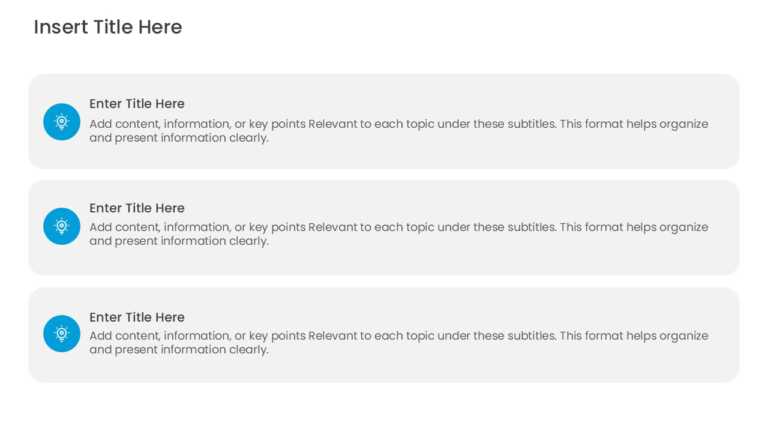Click the word "Relevant" in top card description
Viewport: 768px width, 432px height.
pos(333,124)
